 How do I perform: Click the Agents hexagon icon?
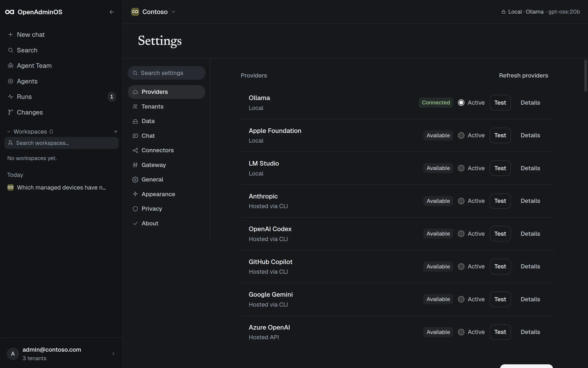(x=10, y=81)
